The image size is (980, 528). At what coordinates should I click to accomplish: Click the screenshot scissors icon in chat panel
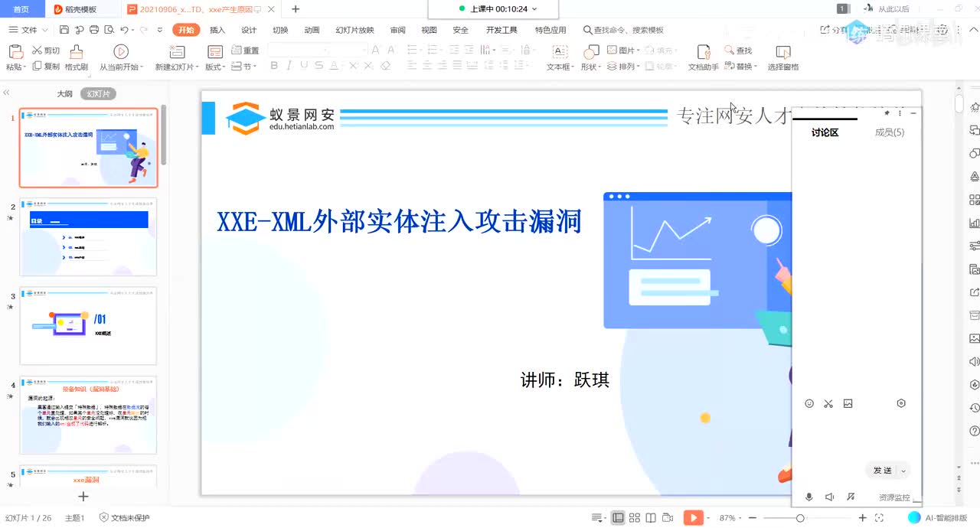(x=828, y=403)
